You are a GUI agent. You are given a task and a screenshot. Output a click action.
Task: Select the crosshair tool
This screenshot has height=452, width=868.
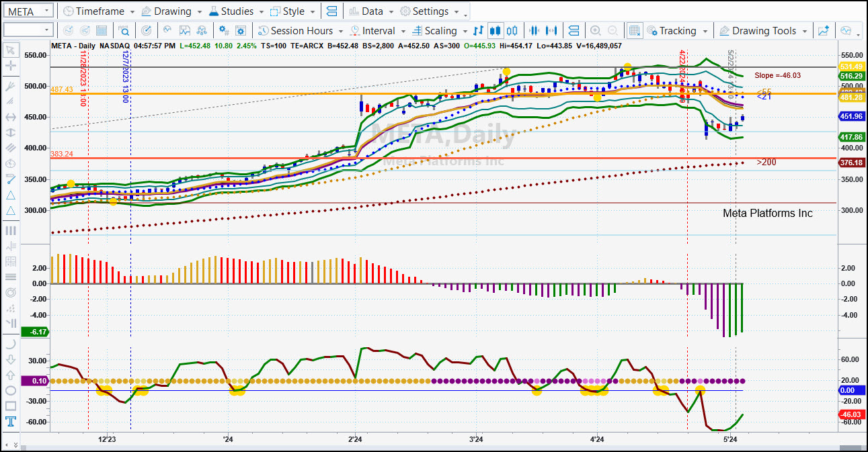click(x=11, y=66)
